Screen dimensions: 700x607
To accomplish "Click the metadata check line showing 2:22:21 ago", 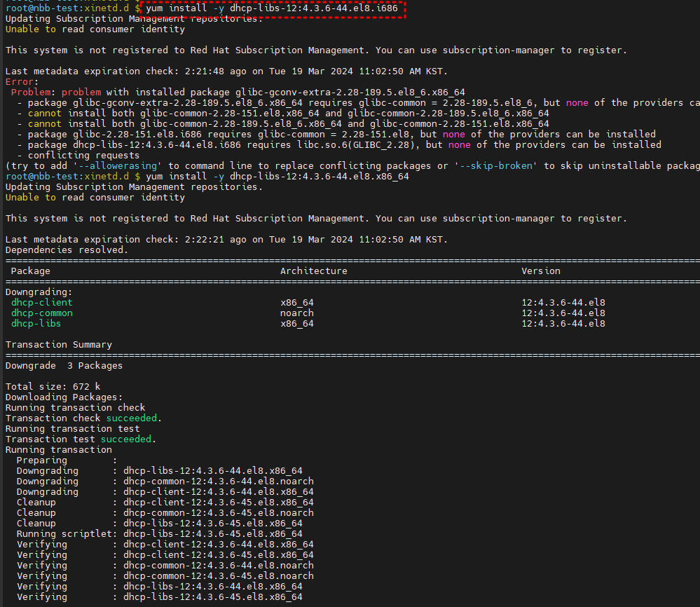I will (226, 240).
